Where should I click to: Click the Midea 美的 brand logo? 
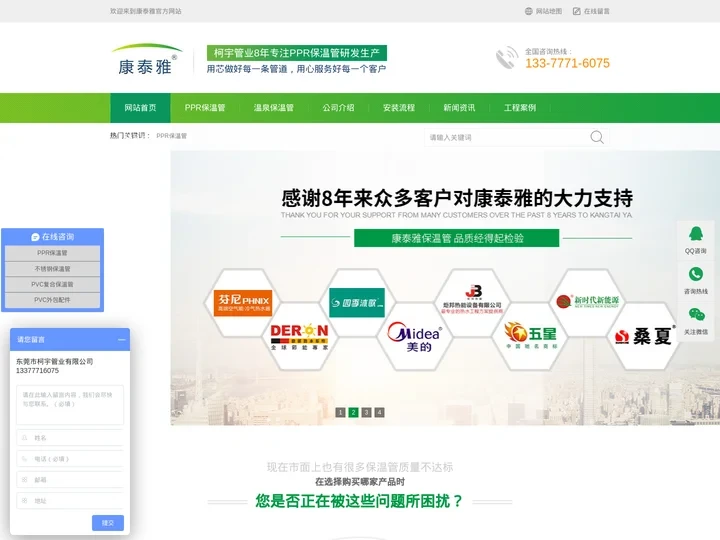(x=415, y=337)
